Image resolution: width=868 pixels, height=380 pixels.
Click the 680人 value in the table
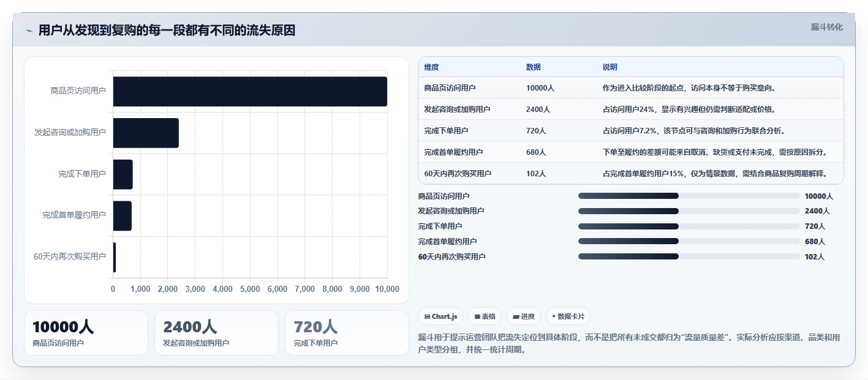(x=535, y=152)
